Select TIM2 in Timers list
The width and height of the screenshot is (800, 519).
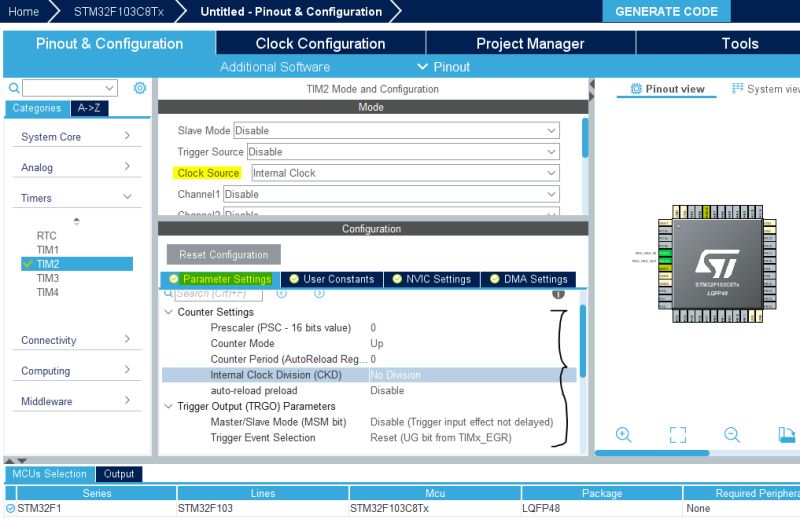pos(77,264)
